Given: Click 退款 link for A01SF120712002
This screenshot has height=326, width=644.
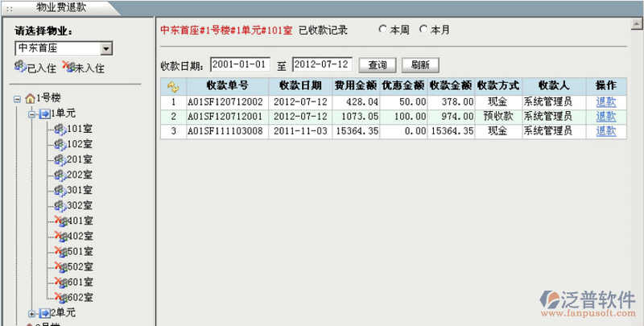Looking at the screenshot, I should [606, 101].
